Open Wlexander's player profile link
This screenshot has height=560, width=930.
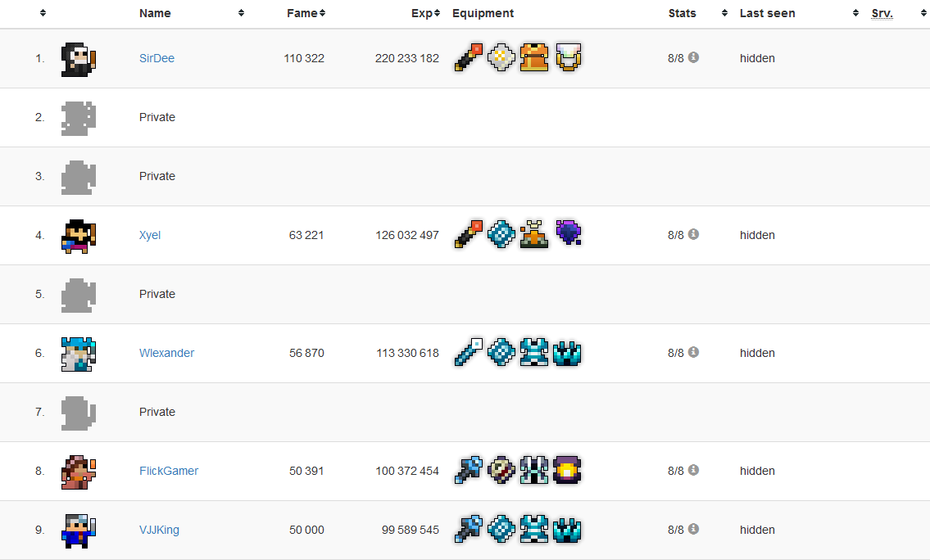166,353
